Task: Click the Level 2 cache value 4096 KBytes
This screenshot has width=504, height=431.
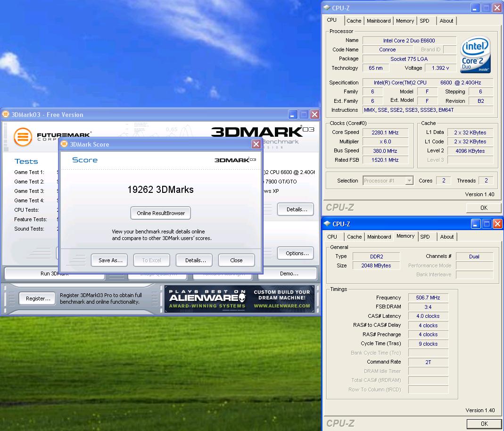Action: 470,151
